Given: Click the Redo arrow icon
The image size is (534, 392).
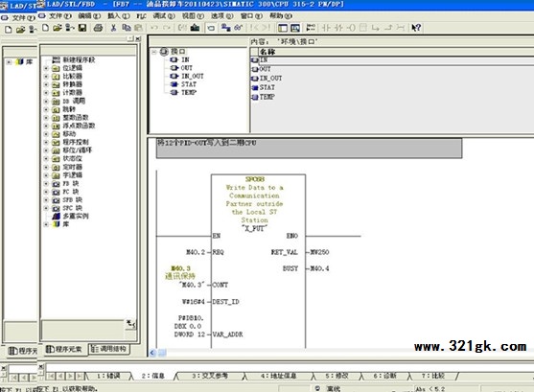Looking at the screenshot, I should [x=167, y=28].
